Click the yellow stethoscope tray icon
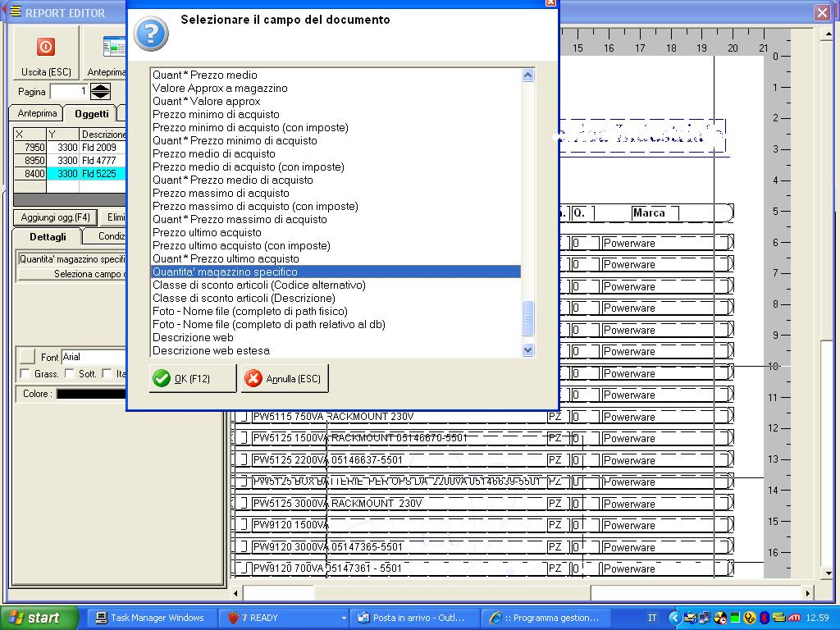This screenshot has height=630, width=840. [750, 618]
